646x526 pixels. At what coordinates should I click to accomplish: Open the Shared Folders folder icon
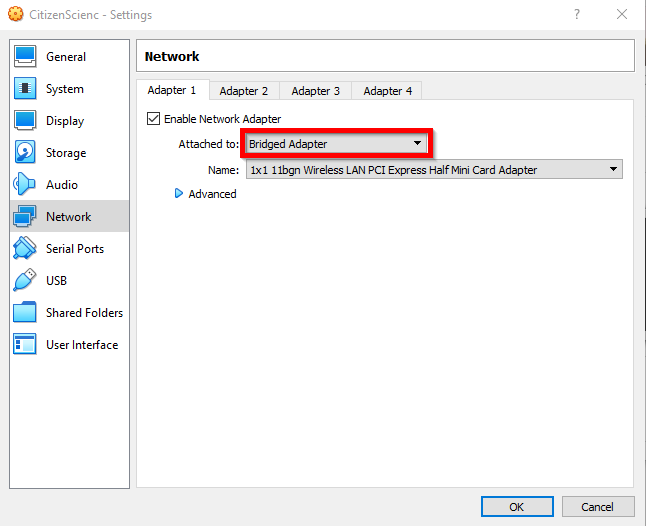click(x=24, y=312)
